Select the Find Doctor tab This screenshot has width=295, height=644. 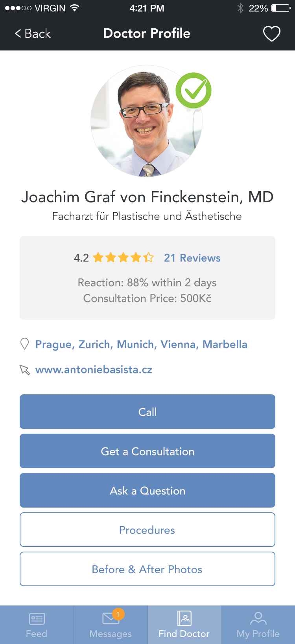(x=184, y=624)
